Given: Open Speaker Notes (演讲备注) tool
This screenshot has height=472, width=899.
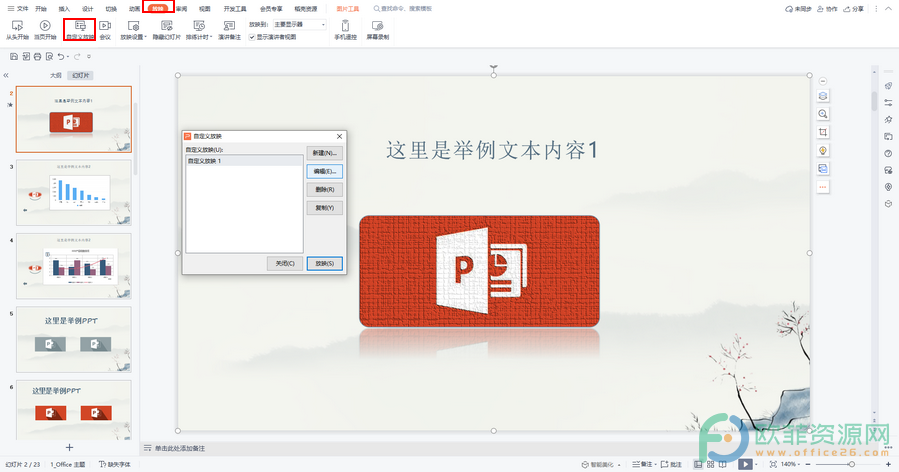Looking at the screenshot, I should 229,30.
